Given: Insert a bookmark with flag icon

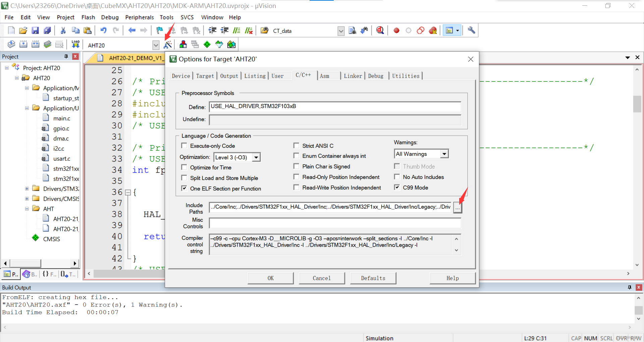Looking at the screenshot, I should [160, 31].
